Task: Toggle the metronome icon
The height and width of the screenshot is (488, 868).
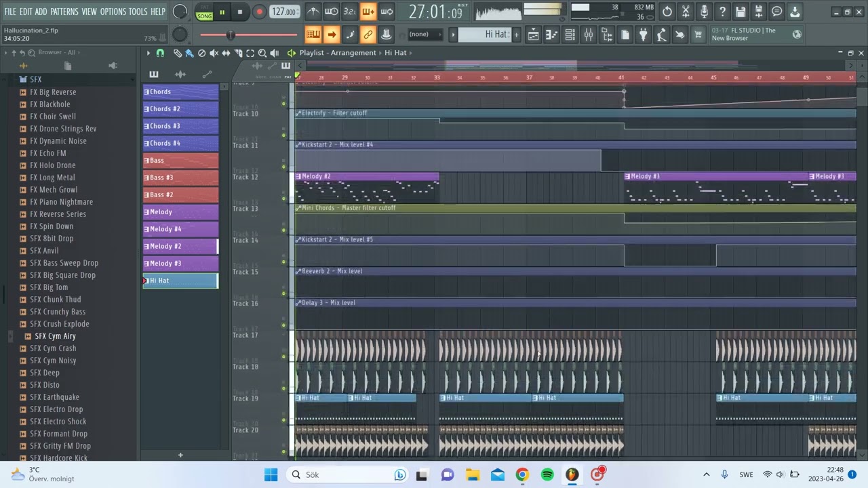Action: coord(313,12)
